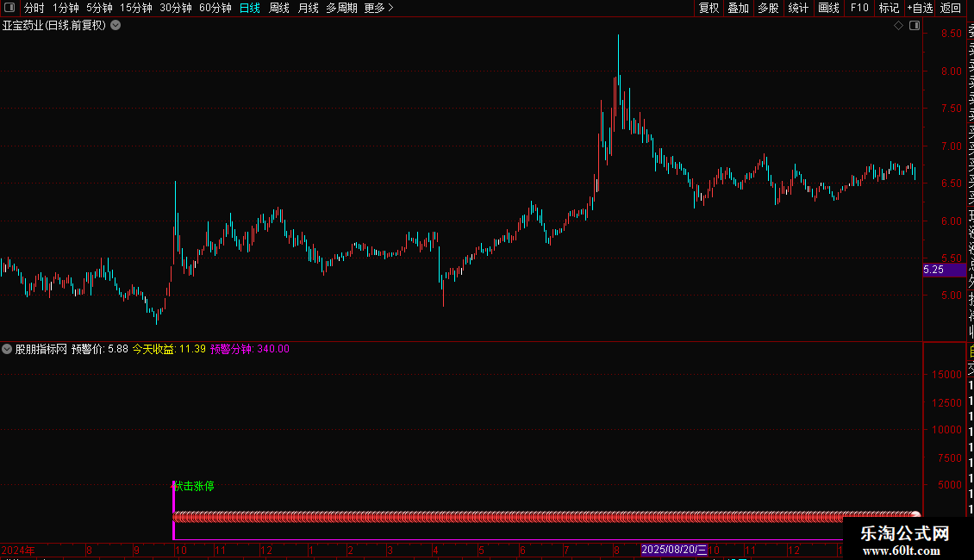
Task: Select the 15分钟 period
Action: 136,8
